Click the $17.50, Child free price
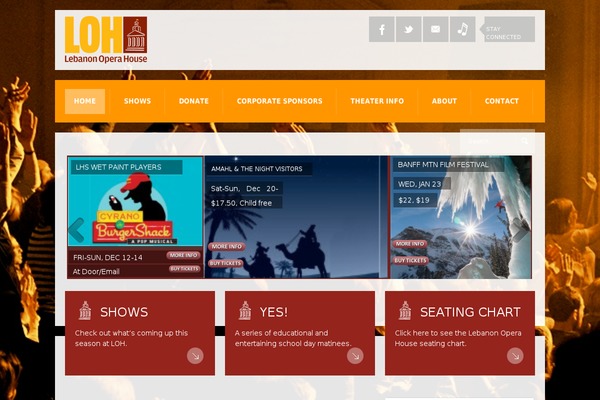This screenshot has width=600, height=400. pyautogui.click(x=241, y=203)
